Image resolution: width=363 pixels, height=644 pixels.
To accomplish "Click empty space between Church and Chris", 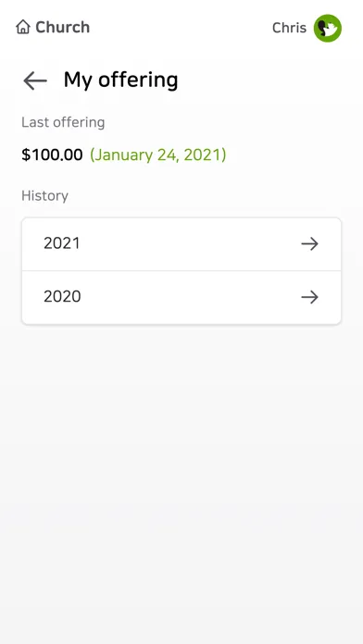I will [x=181, y=27].
